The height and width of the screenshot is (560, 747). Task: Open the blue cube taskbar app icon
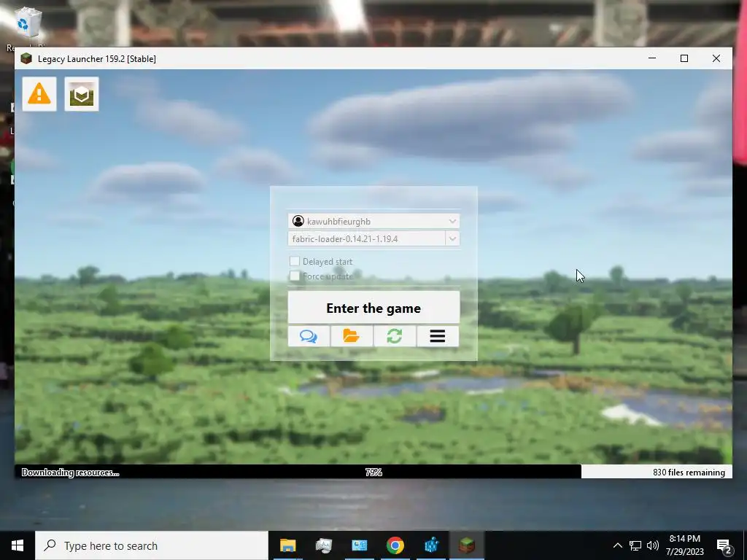tap(431, 545)
